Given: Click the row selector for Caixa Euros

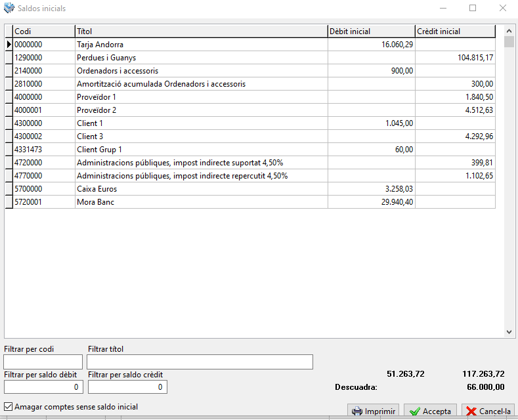Looking at the screenshot, I should [x=9, y=189].
